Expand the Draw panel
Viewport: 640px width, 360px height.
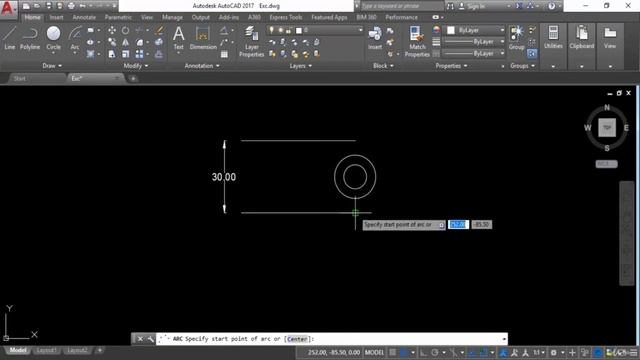point(52,66)
